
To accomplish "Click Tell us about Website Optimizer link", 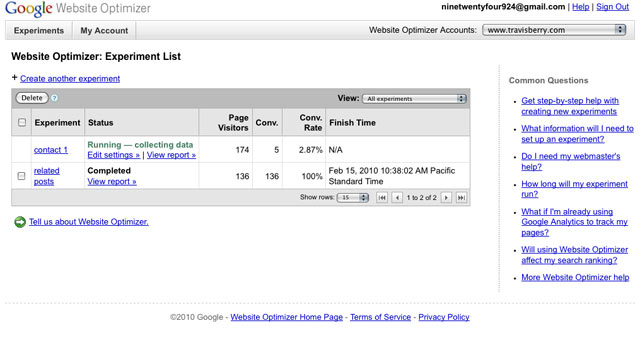I will 89,222.
